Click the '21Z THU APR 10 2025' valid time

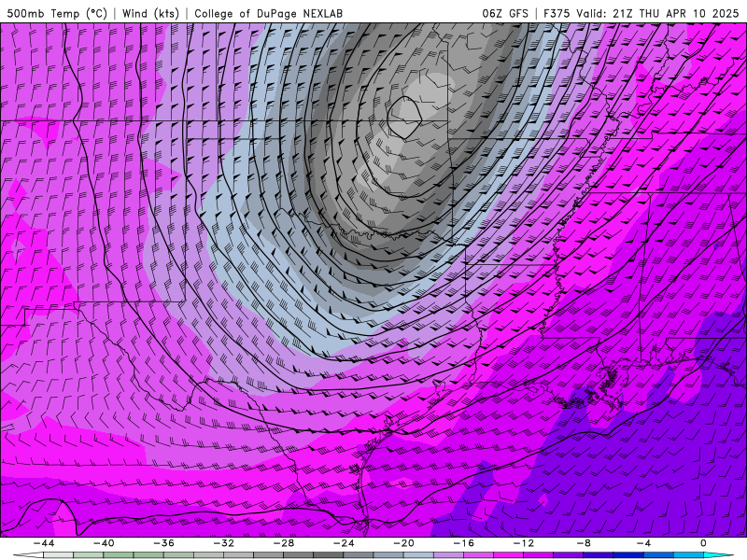tap(675, 13)
